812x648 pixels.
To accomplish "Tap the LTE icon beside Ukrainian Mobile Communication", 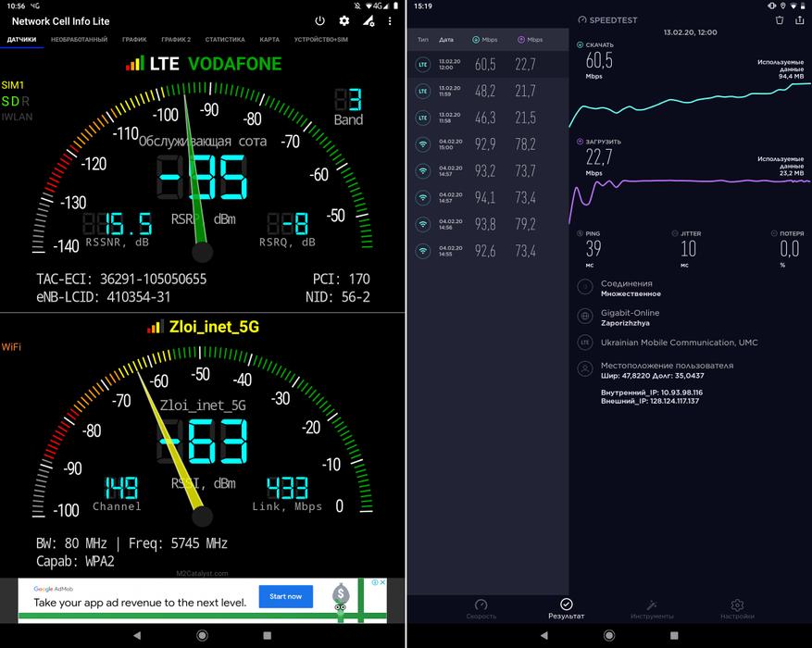I will click(585, 343).
